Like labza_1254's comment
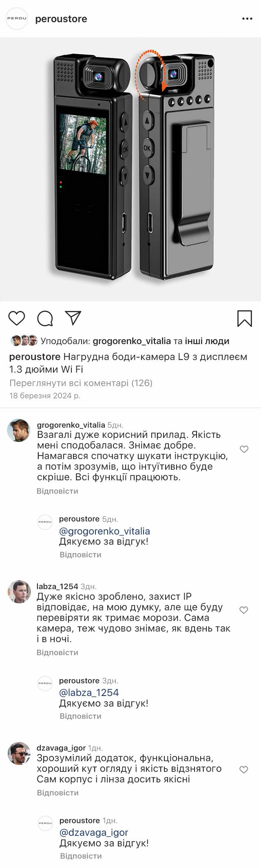Image resolution: width=261 pixels, height=868 pixels. point(244,610)
